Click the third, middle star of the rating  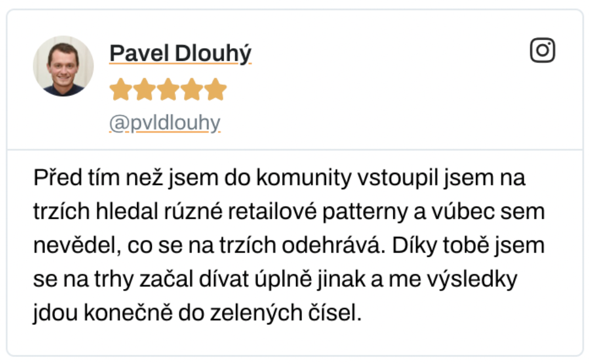pos(168,90)
